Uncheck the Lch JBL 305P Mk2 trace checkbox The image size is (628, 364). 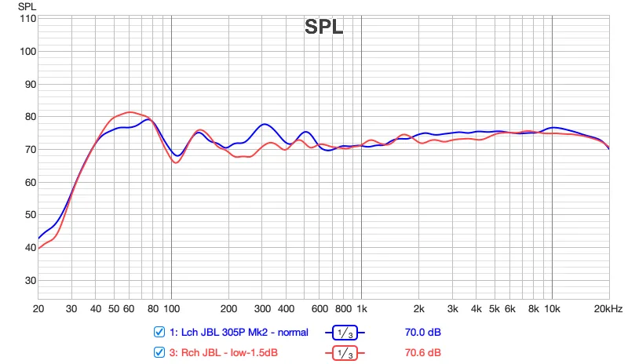(x=159, y=332)
